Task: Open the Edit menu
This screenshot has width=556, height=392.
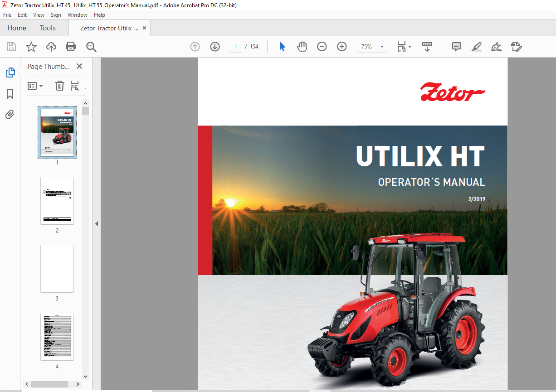Action: [22, 15]
